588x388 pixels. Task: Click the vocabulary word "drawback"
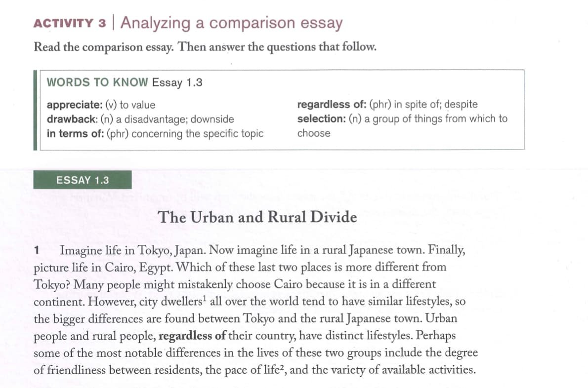[68, 119]
